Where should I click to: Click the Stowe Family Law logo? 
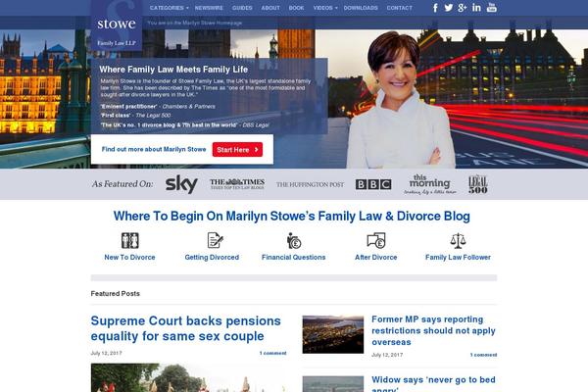117,25
